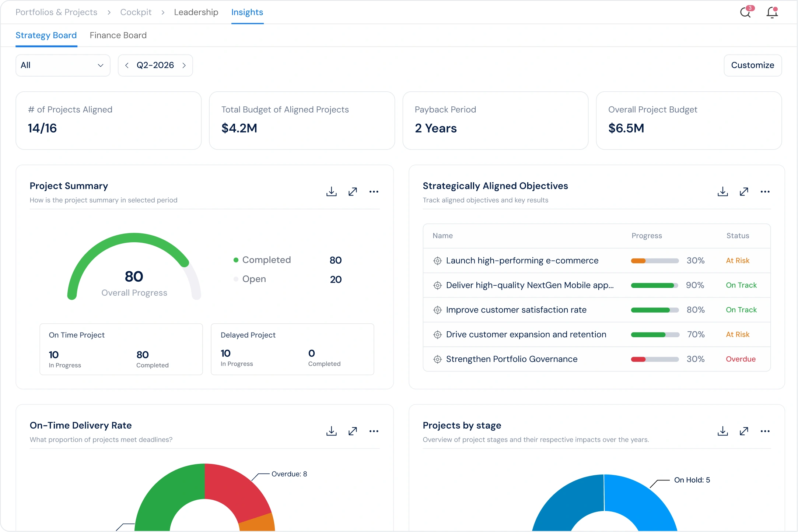Select the Leadership tab
Image resolution: width=798 pixels, height=532 pixels.
coord(196,12)
